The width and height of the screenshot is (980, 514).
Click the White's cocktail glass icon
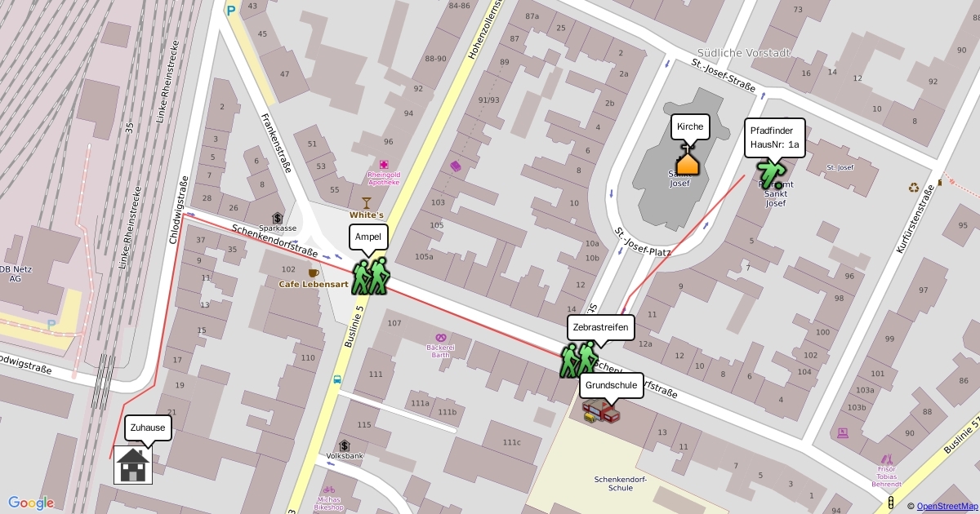(366, 202)
